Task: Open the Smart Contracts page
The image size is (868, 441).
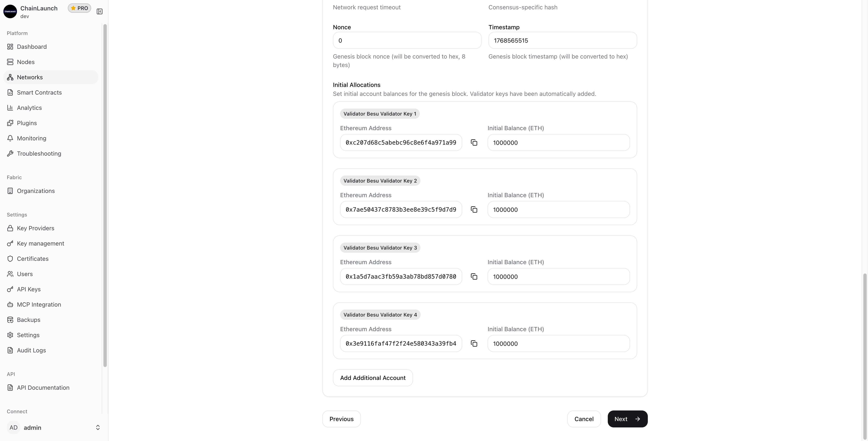Action: coord(39,92)
